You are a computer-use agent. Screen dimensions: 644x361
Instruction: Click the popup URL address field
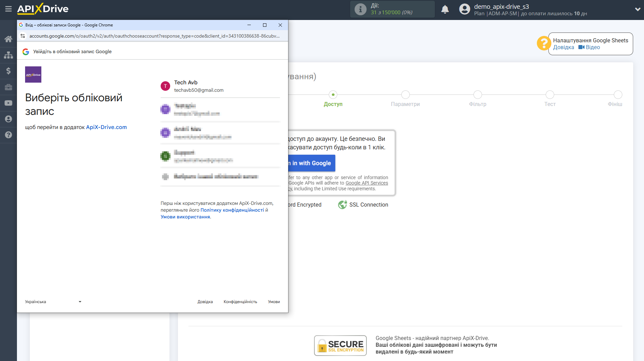[x=154, y=36]
